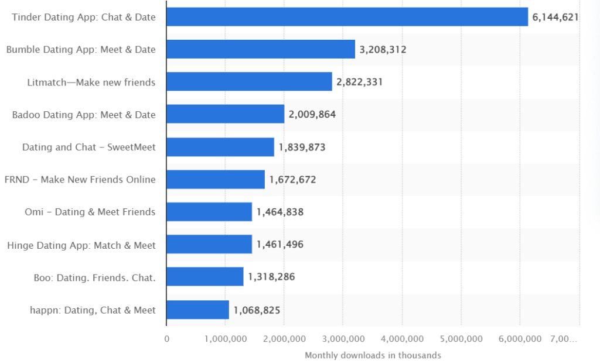The width and height of the screenshot is (600, 364).
Task: Click the 3,208,312 data label
Action: (x=383, y=50)
